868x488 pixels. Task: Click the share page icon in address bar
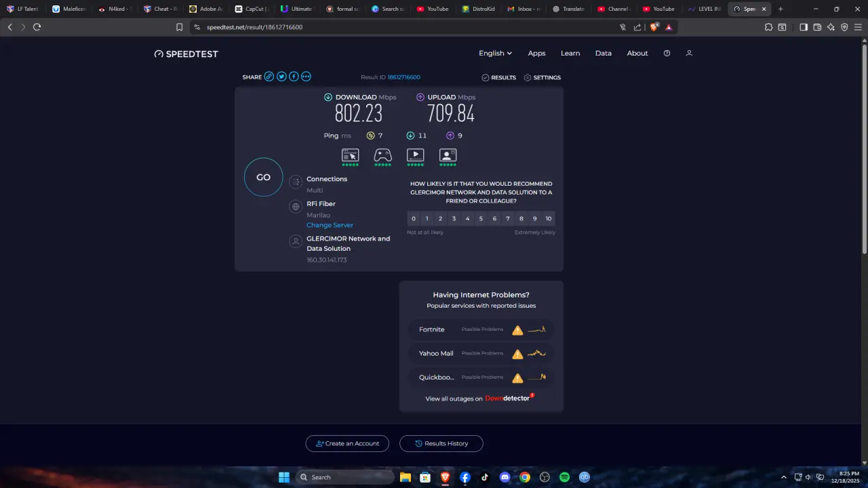pyautogui.click(x=637, y=27)
